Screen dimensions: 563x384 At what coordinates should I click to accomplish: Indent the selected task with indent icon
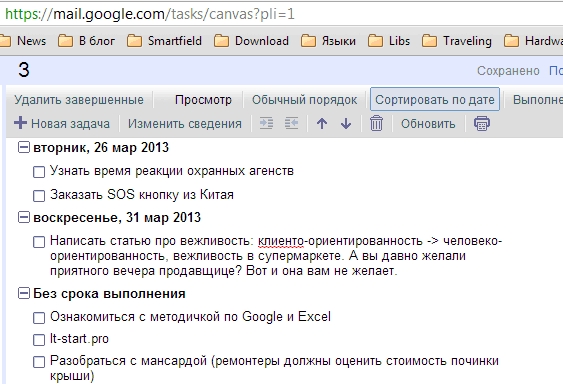pos(266,123)
